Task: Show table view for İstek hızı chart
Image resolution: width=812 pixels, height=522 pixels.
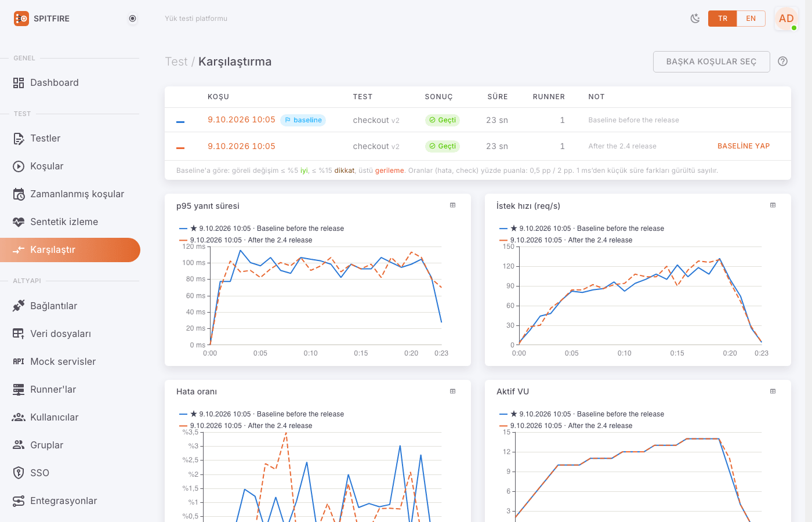Action: click(773, 205)
